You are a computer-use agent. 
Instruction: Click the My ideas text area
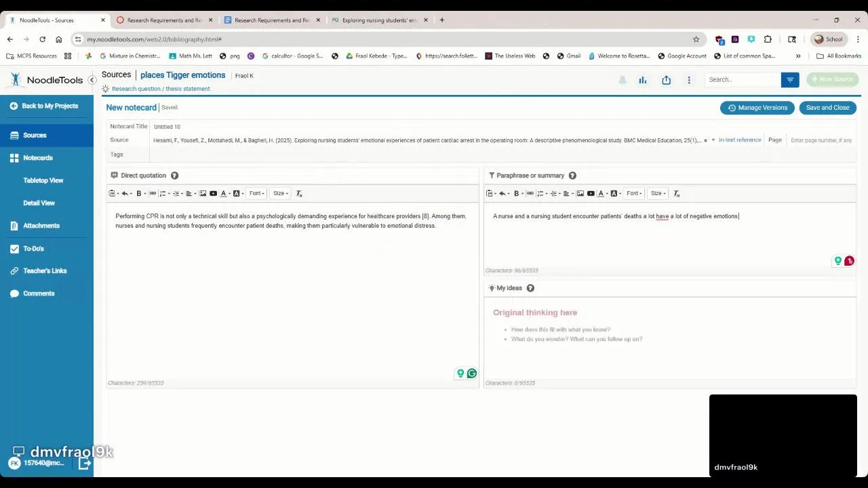coord(670,337)
